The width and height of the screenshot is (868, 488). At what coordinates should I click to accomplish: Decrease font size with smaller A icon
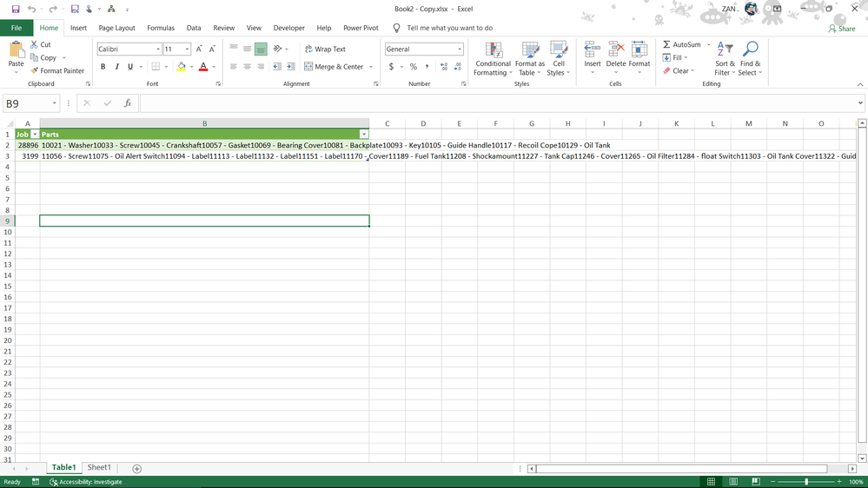coord(212,49)
